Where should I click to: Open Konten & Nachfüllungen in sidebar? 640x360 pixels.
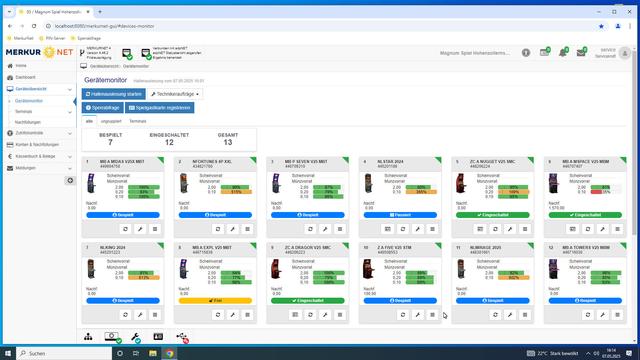pos(37,144)
